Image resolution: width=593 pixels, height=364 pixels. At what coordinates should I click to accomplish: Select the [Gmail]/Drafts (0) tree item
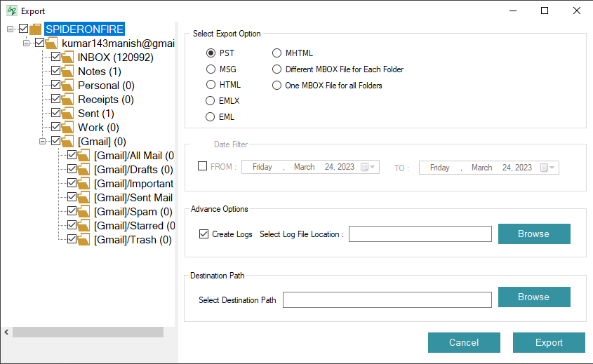[133, 170]
